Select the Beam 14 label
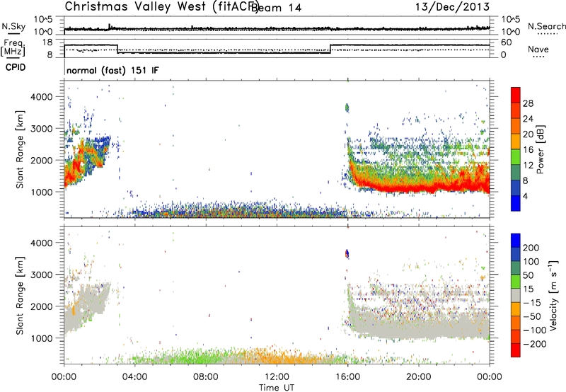Screen dimensions: 566x392 pyautogui.click(x=276, y=8)
